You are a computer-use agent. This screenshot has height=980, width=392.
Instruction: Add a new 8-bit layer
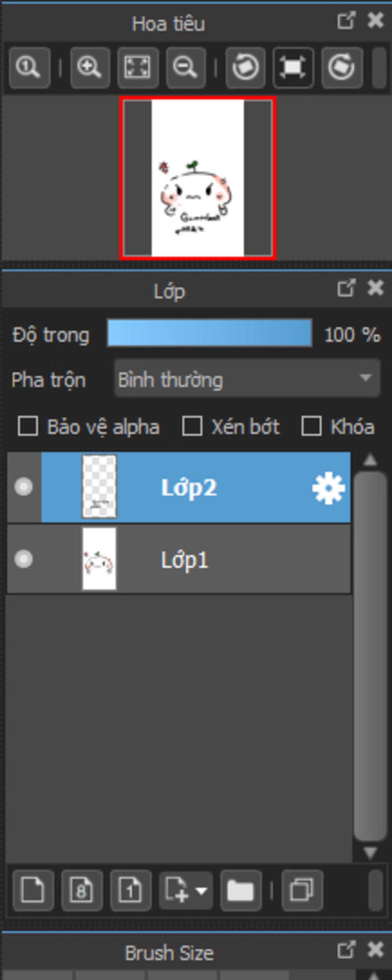tap(82, 890)
